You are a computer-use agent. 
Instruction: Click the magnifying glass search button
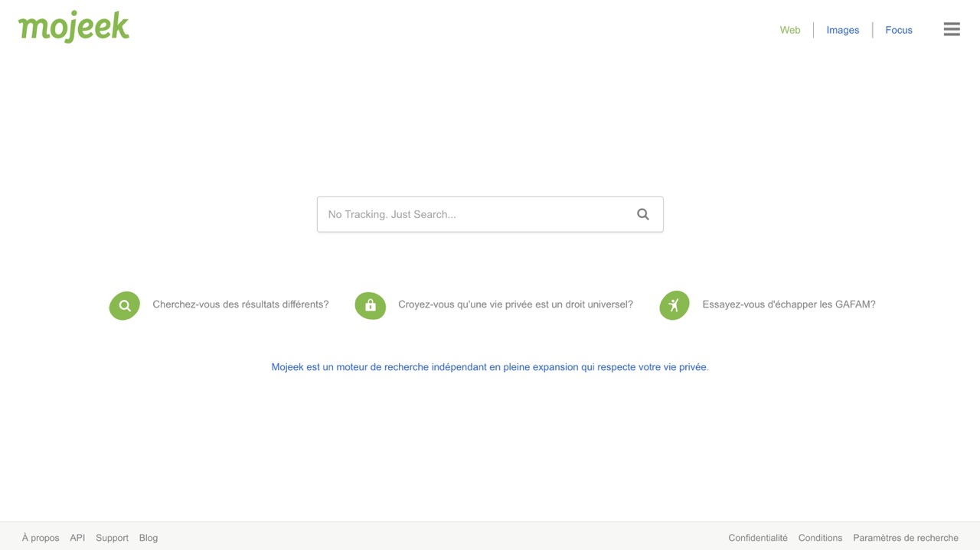pyautogui.click(x=643, y=214)
